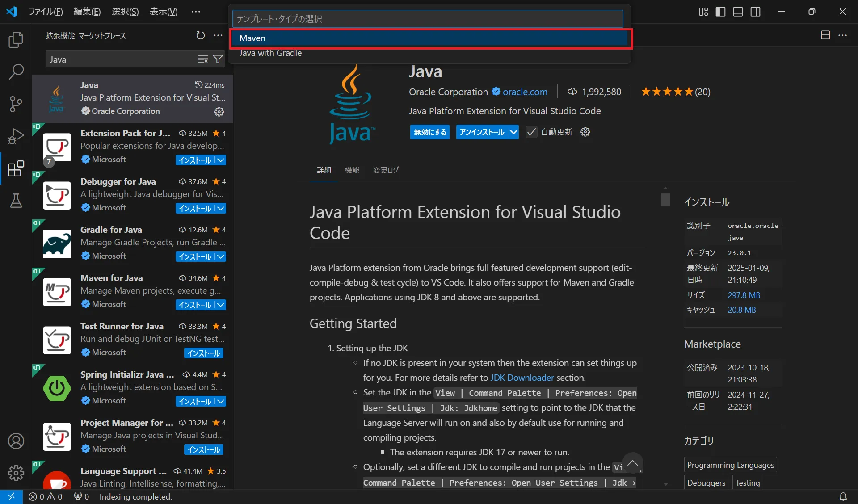858x504 pixels.
Task: Open remote window indicator in status bar
Action: [x=11, y=496]
